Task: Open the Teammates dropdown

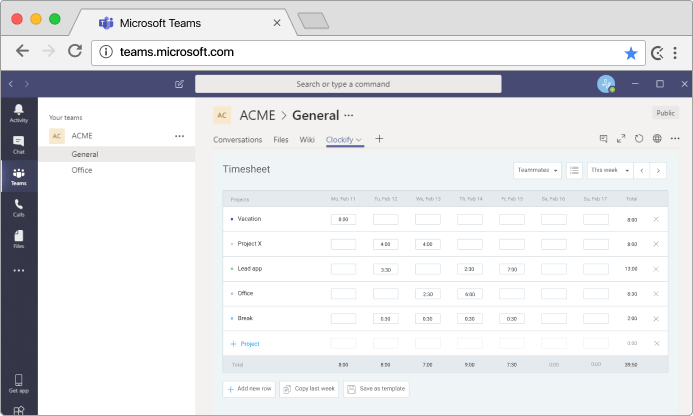Action: click(537, 170)
